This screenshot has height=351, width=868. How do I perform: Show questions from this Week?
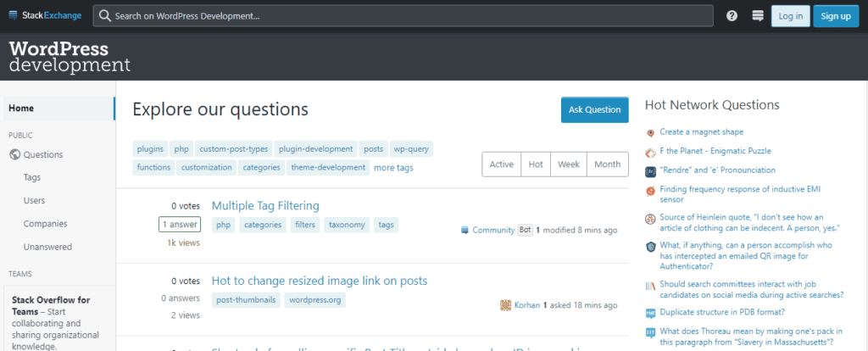point(568,164)
